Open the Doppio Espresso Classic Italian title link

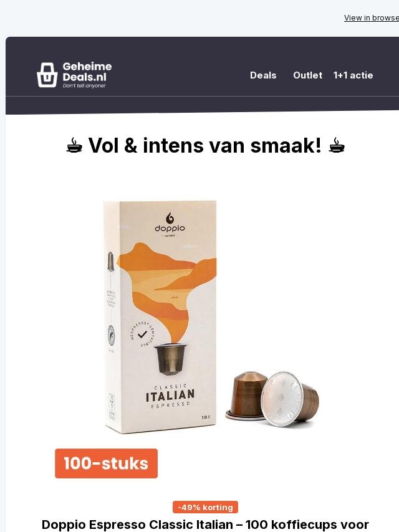[x=205, y=525]
